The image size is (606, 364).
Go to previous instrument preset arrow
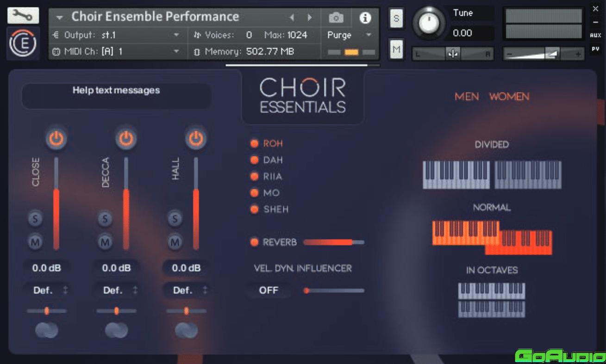[x=292, y=18]
